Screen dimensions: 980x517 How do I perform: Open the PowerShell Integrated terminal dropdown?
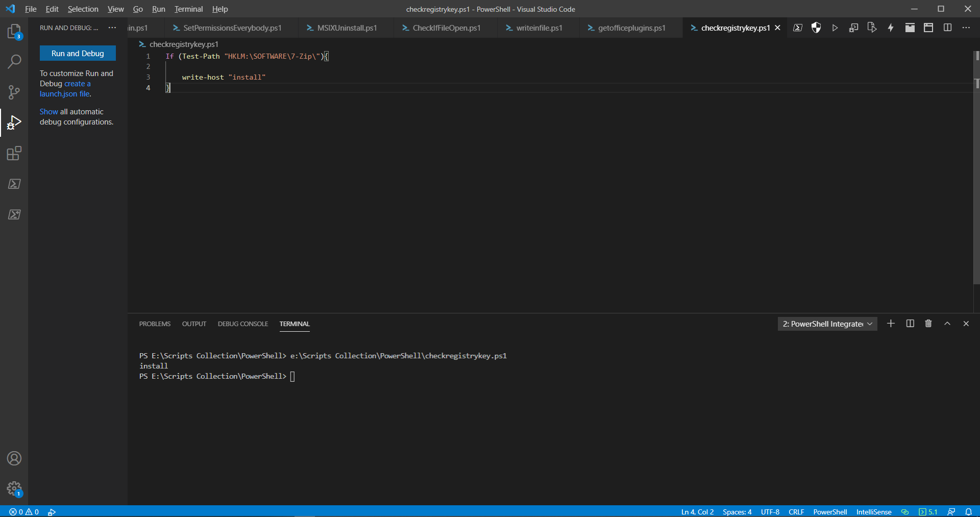[x=827, y=324]
